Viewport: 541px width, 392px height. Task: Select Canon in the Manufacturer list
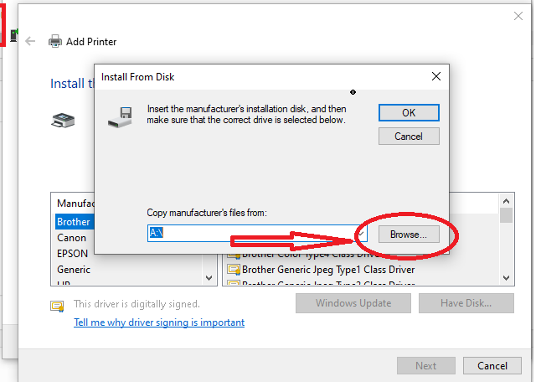(72, 238)
